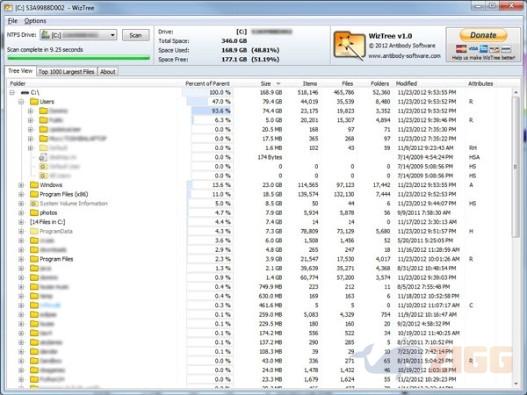
Task: Expand the Windows folder node
Action: 21,185
